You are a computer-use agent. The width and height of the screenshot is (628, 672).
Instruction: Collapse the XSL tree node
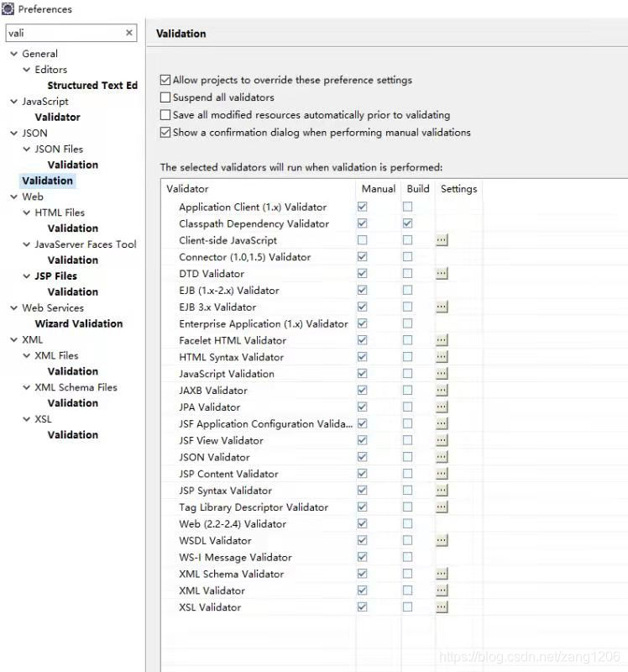27,419
